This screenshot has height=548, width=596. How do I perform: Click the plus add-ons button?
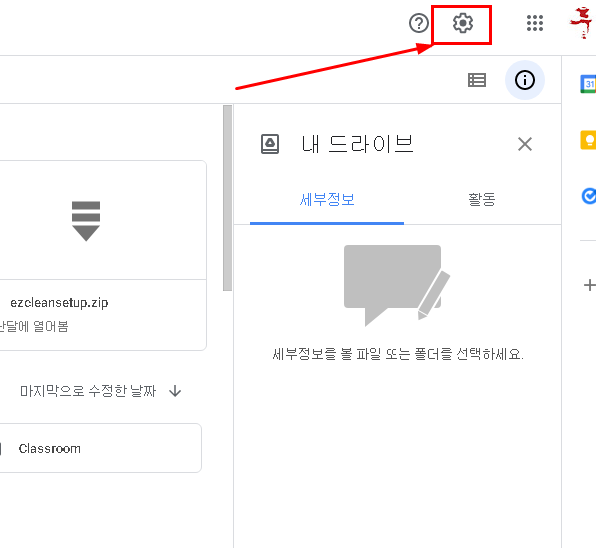click(589, 285)
